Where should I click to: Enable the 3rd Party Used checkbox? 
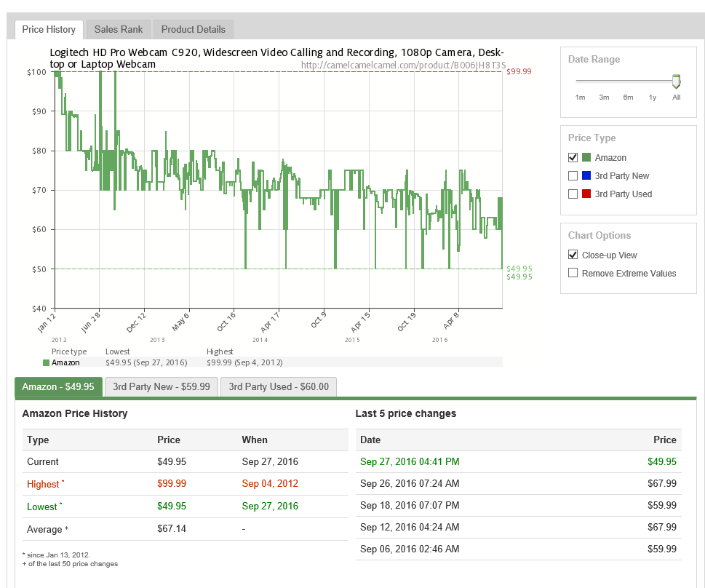[x=573, y=194]
